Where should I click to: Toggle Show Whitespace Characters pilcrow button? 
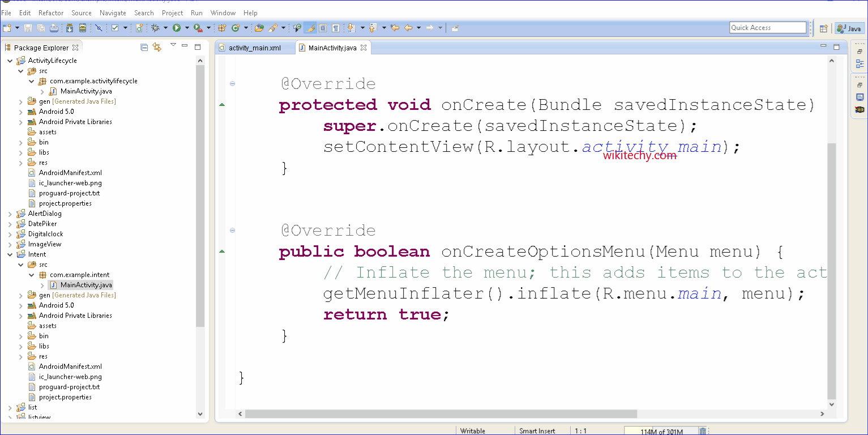[336, 28]
